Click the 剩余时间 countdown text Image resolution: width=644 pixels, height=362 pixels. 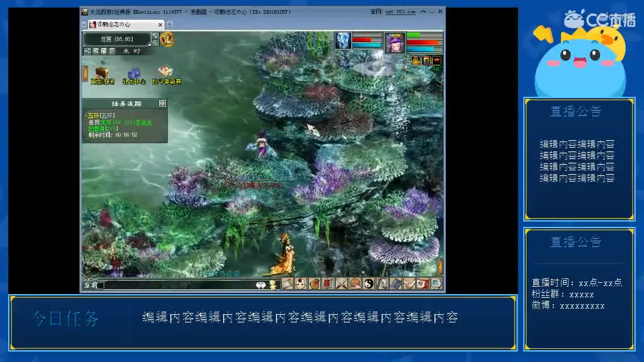(x=113, y=134)
